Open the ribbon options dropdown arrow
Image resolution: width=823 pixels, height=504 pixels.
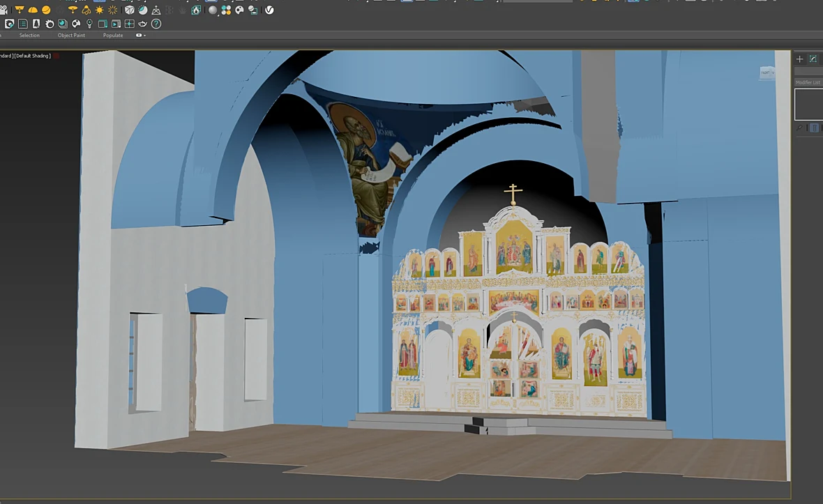[x=145, y=36]
